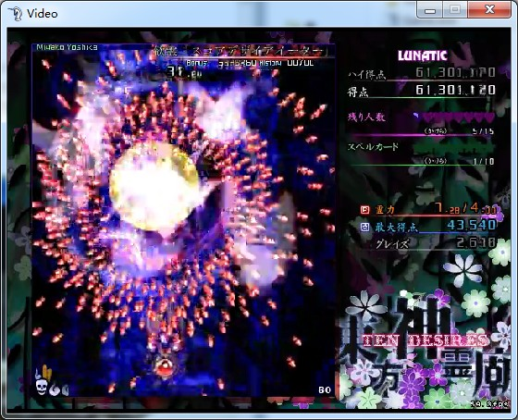Click the skull icon at the game field's bottom-left
The height and width of the screenshot is (420, 518).
(x=42, y=387)
